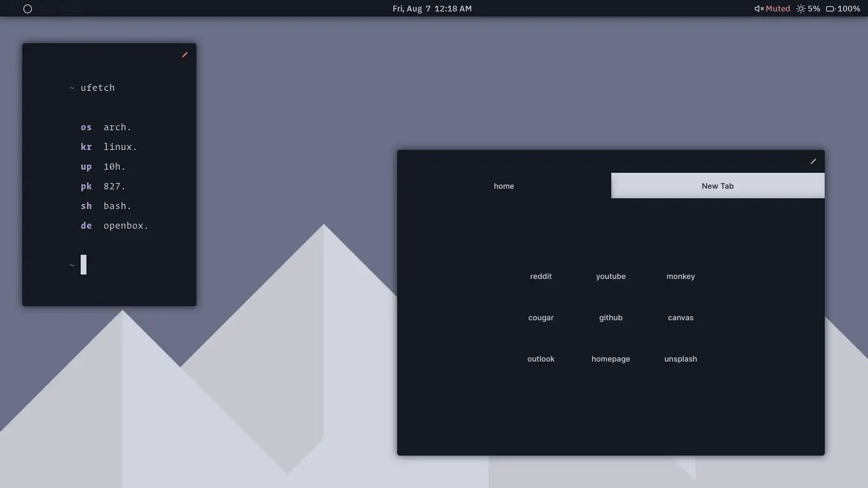Click the muted speaker icon
The width and height of the screenshot is (868, 488).
click(x=759, y=9)
